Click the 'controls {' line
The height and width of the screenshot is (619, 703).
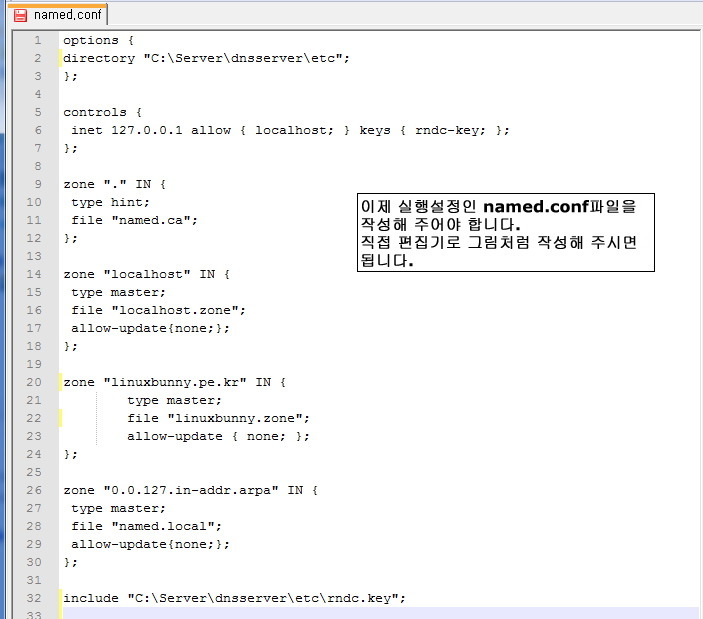[102, 112]
